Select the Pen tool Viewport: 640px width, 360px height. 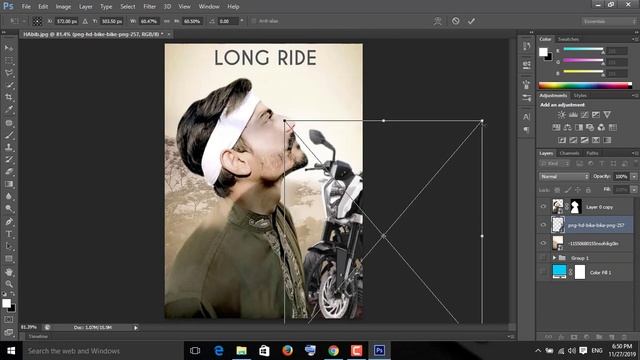(x=9, y=222)
